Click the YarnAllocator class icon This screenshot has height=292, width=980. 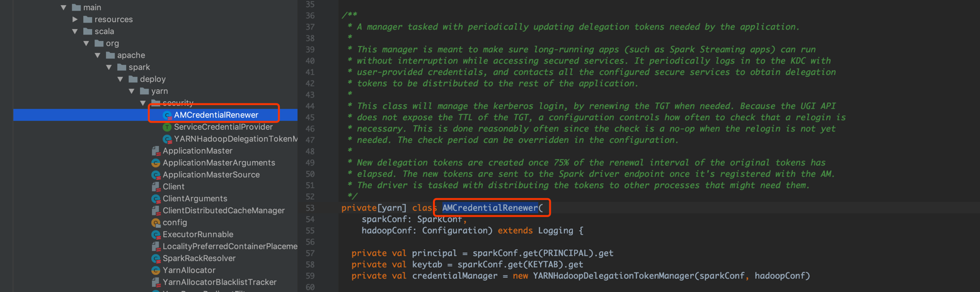[156, 271]
